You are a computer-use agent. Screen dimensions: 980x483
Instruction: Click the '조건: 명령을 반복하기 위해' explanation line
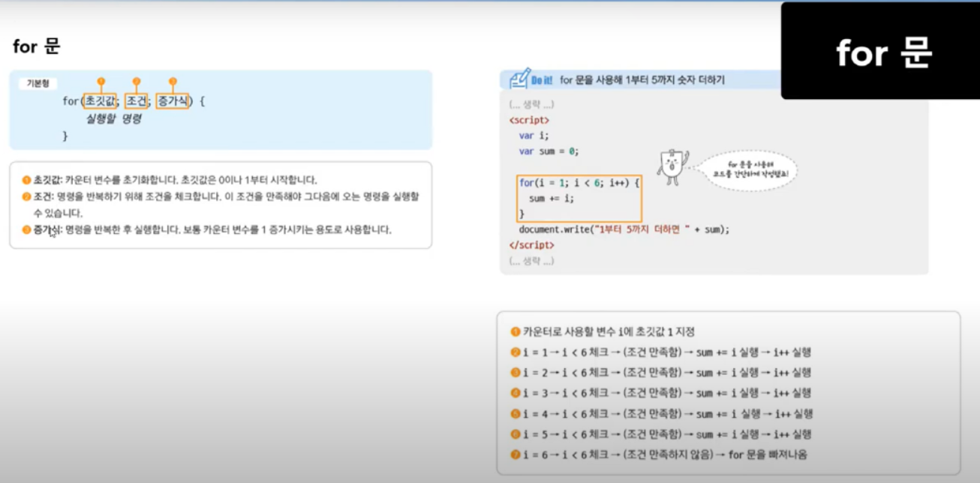pyautogui.click(x=221, y=205)
